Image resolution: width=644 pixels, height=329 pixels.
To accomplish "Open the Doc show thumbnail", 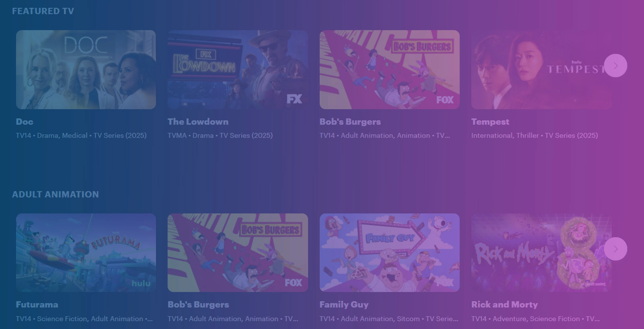I will coord(86,70).
